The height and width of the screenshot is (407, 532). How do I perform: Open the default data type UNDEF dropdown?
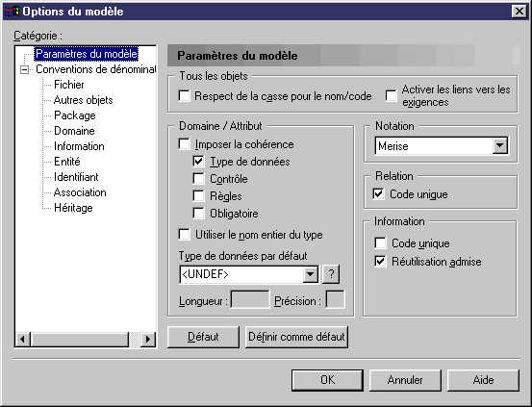(310, 274)
